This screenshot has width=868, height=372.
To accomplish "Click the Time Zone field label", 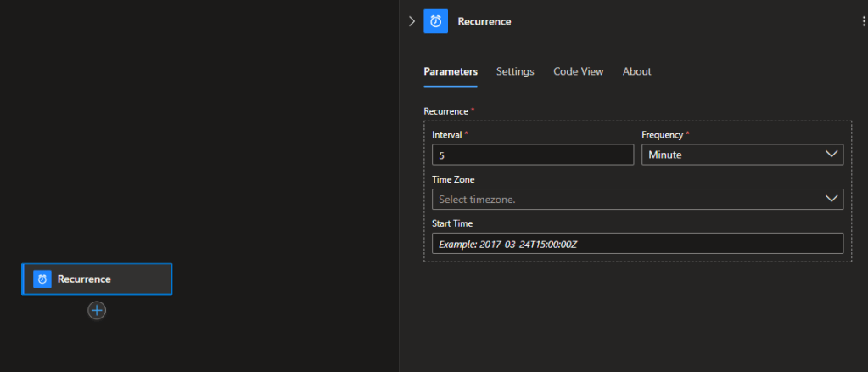I will 453,179.
